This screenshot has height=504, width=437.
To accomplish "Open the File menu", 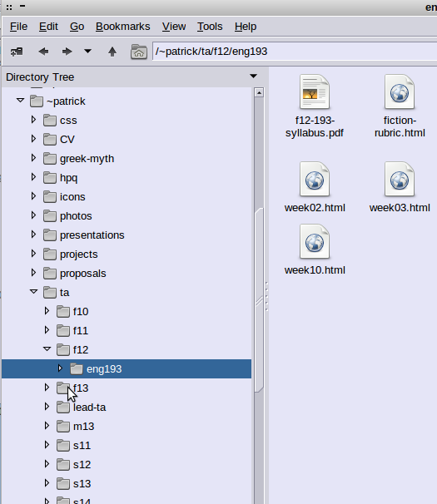I will 18,27.
